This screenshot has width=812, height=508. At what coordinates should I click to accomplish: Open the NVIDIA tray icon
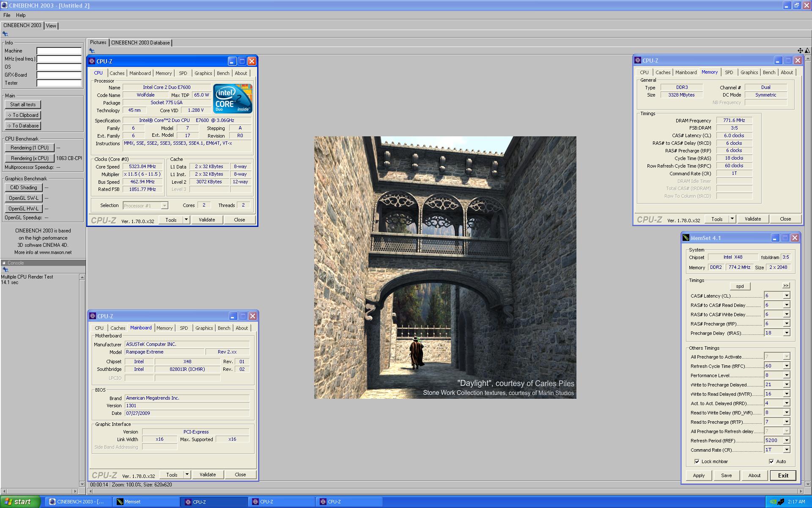tap(773, 502)
